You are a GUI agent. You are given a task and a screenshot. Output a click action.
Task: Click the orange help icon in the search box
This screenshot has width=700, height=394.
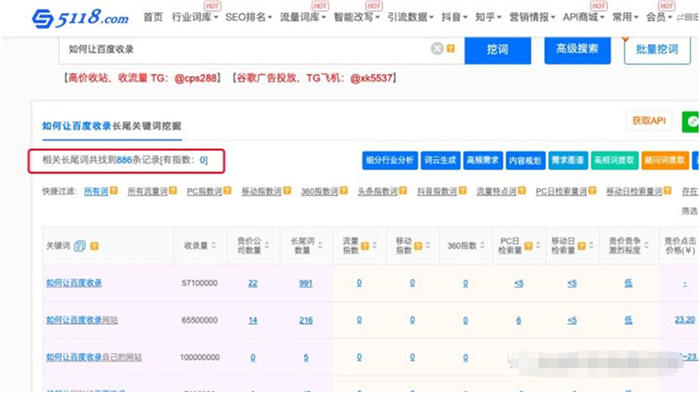click(x=451, y=48)
